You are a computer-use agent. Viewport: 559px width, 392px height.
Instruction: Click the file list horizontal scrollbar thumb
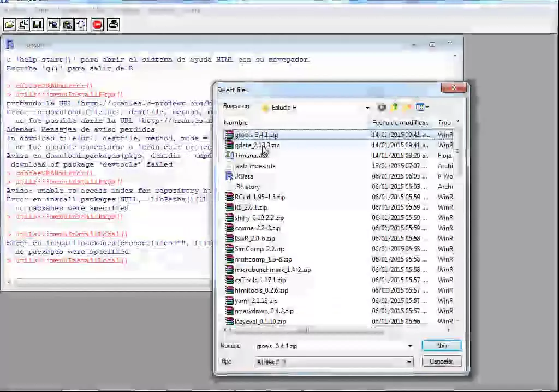pyautogui.click(x=307, y=331)
